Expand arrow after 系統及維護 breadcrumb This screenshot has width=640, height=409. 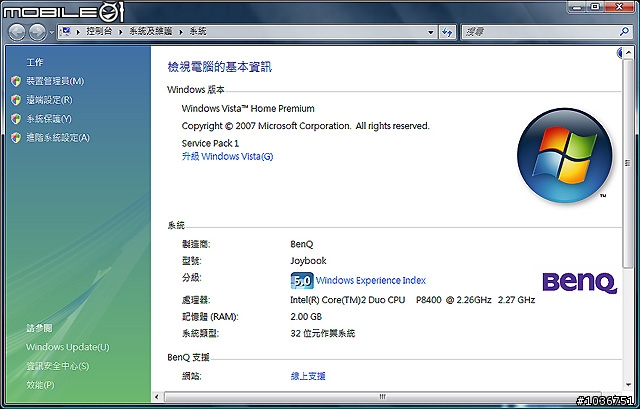181,32
